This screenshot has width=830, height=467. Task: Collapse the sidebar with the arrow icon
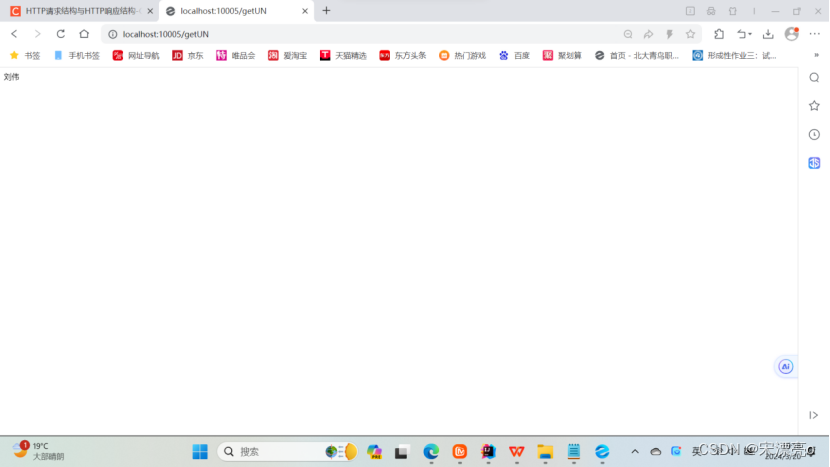point(814,415)
